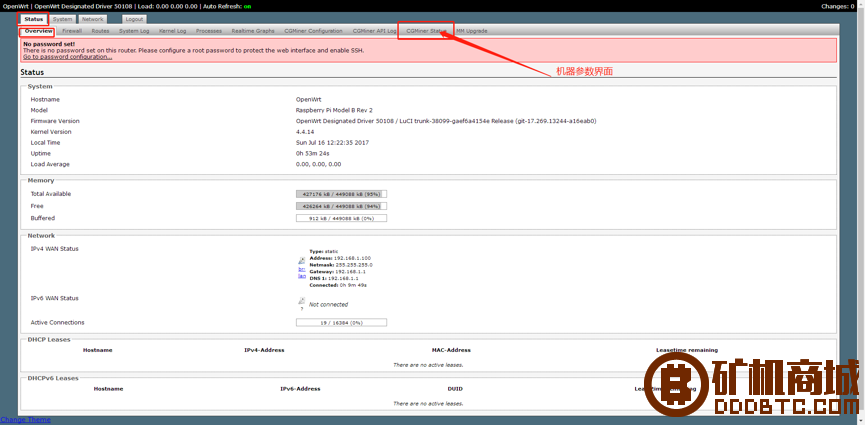Open the CGMiner Configuration sub-tab
This screenshot has height=425, width=865.
click(x=313, y=31)
